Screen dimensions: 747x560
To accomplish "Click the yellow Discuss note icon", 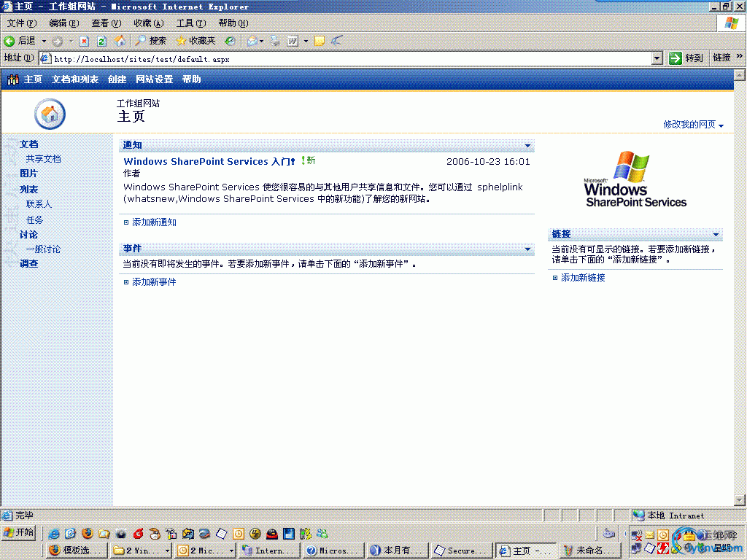I will (320, 42).
